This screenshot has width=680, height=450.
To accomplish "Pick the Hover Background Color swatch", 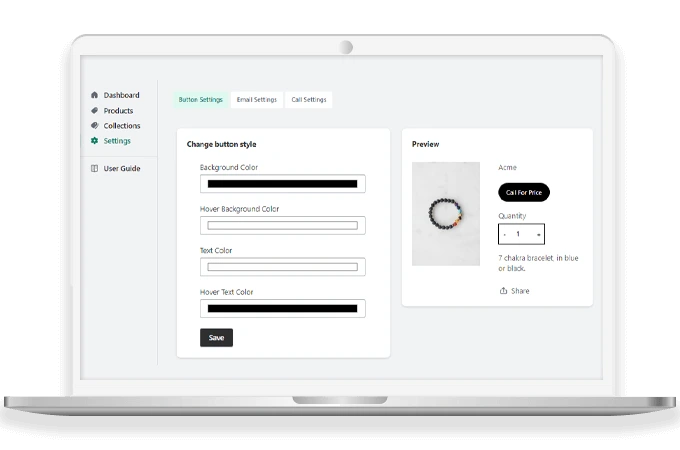I will [x=282, y=226].
